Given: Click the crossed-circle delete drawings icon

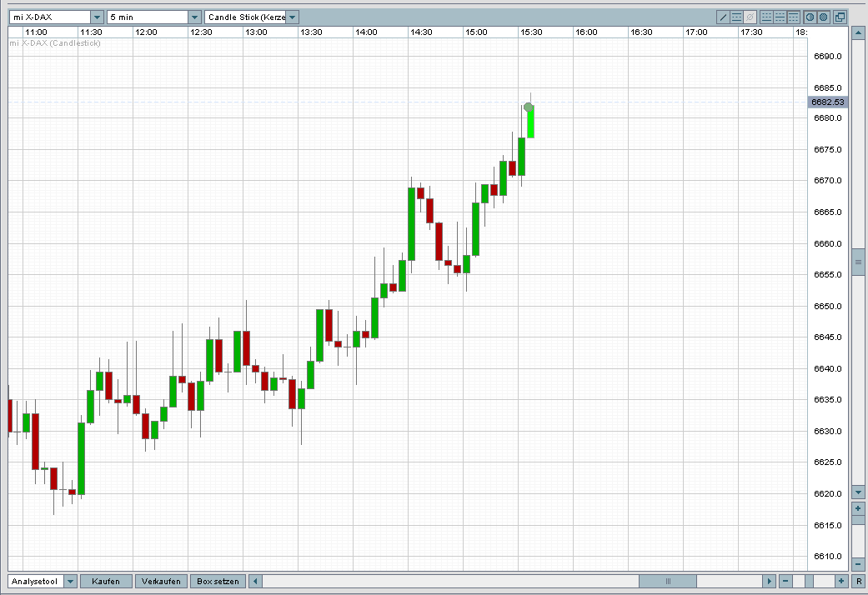Looking at the screenshot, I should click(x=750, y=17).
